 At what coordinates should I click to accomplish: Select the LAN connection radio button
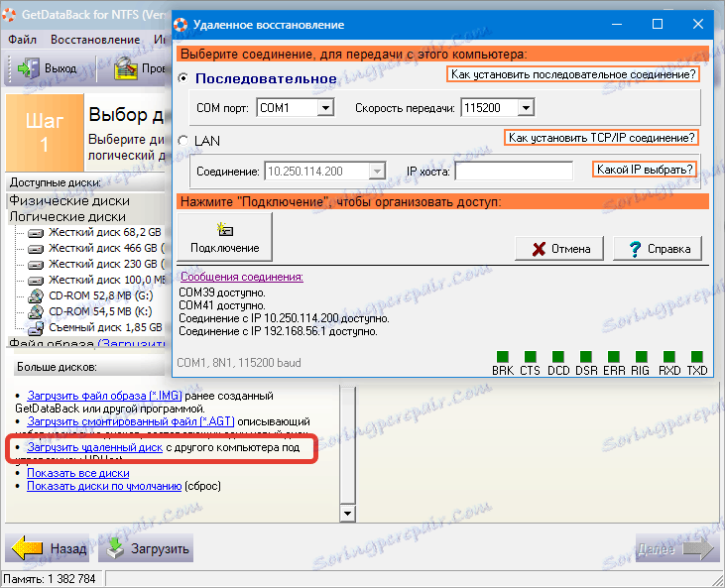pos(183,141)
